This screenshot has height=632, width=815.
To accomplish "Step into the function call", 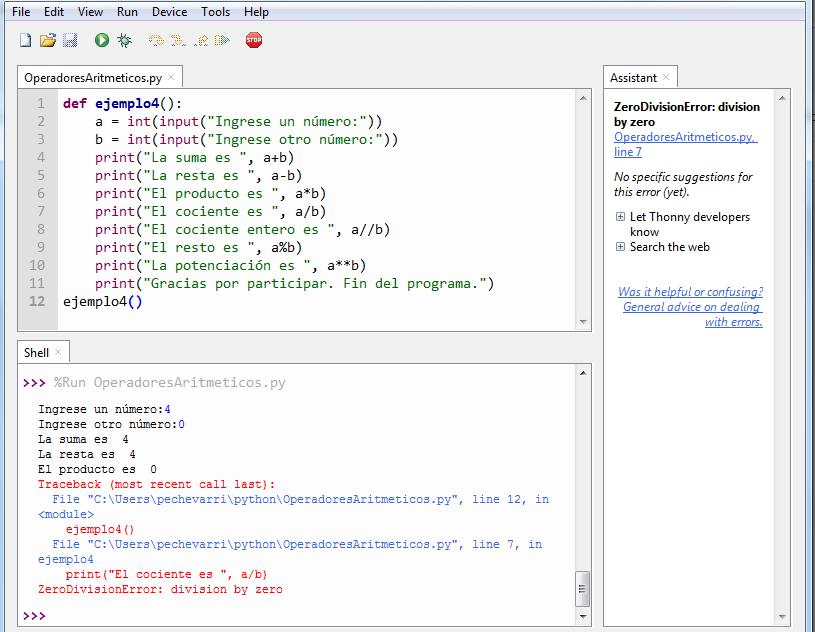I will coord(176,41).
